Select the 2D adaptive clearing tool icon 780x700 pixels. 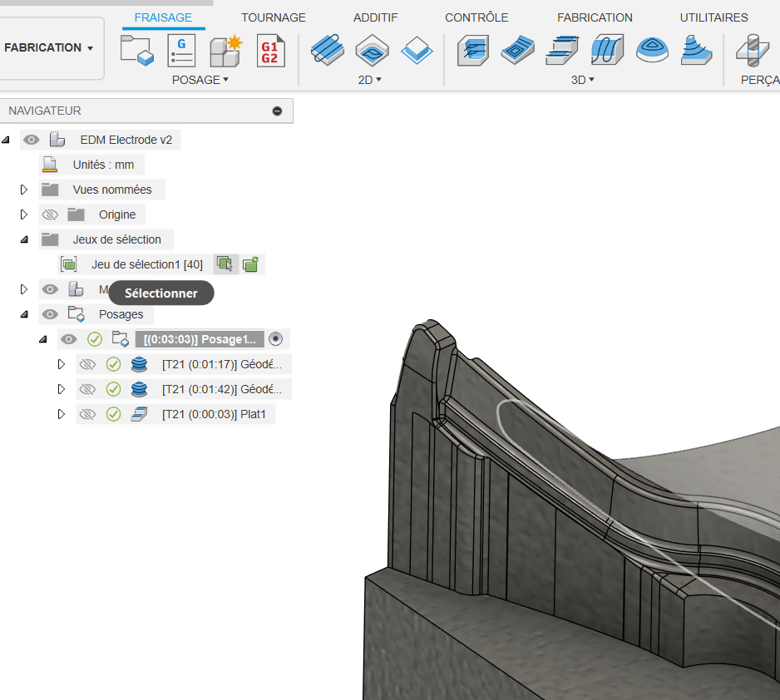click(327, 51)
